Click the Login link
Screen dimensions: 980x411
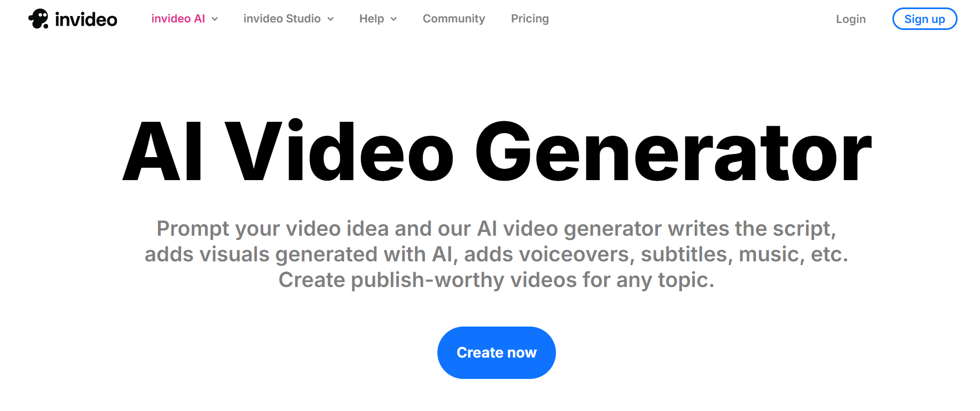point(851,19)
